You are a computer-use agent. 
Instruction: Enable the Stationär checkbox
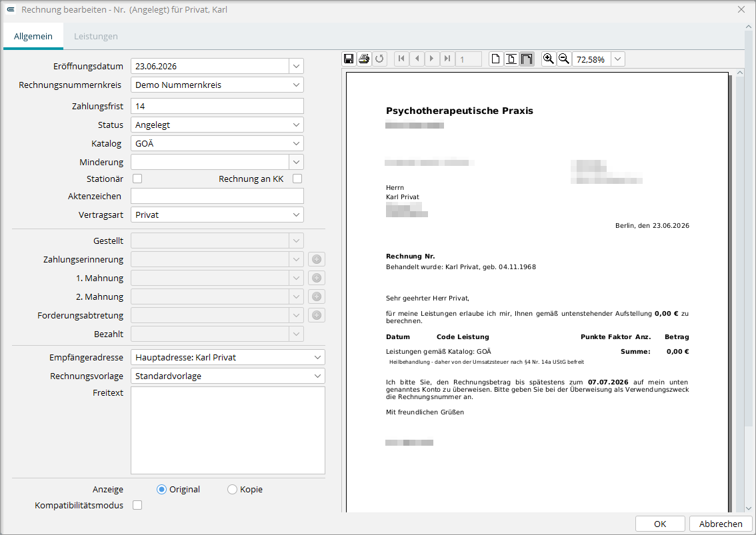[137, 179]
